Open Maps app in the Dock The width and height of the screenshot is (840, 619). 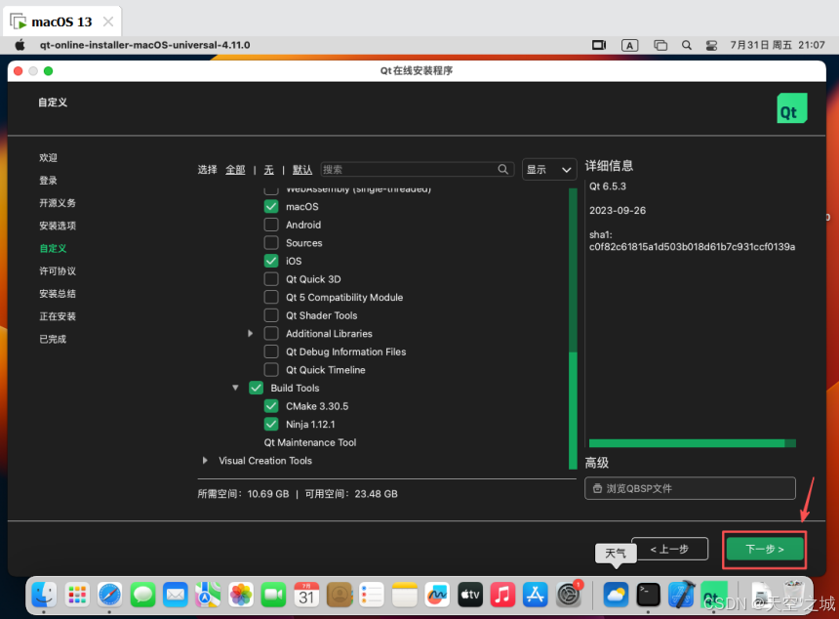[x=208, y=595]
